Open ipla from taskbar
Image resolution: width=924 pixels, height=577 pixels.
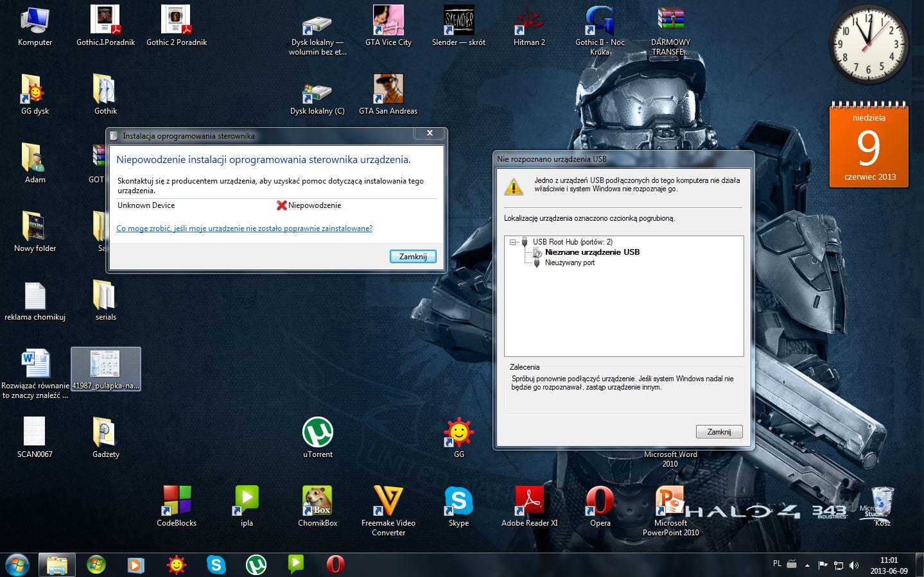(295, 565)
